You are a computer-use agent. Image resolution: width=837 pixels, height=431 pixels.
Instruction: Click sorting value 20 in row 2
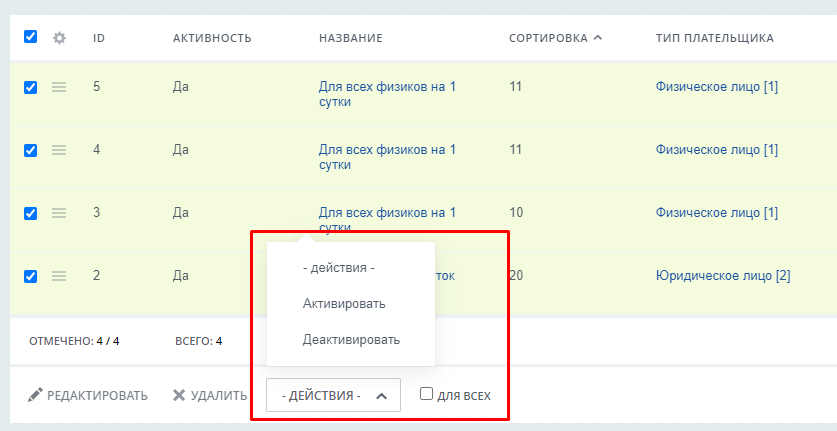tap(516, 276)
